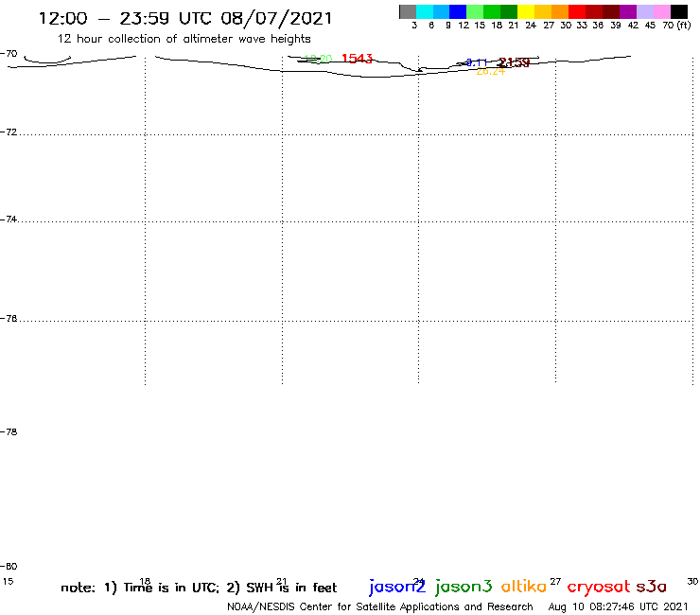Click the NOAA/NESDIS Center attribution text
This screenshot has width=700, height=615.
click(380, 607)
